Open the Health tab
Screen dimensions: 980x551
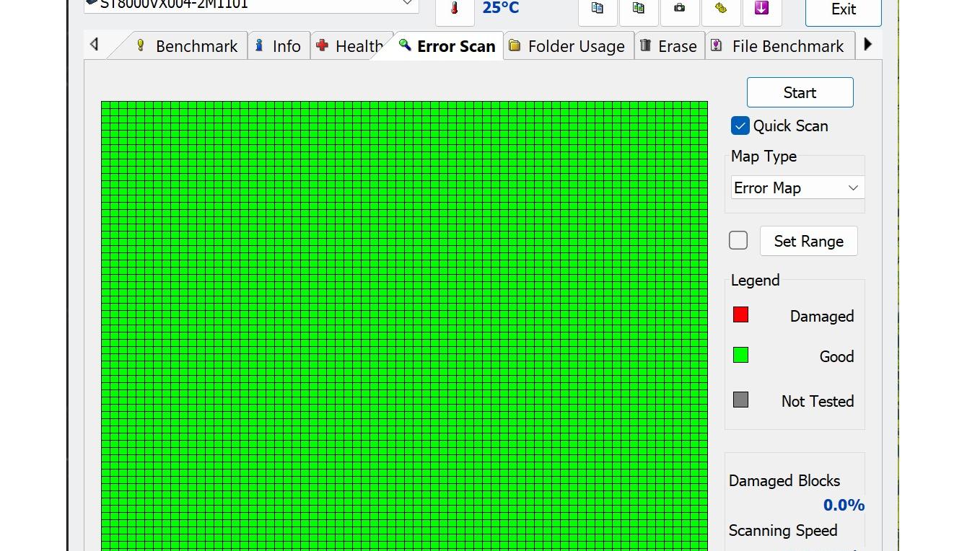click(351, 46)
